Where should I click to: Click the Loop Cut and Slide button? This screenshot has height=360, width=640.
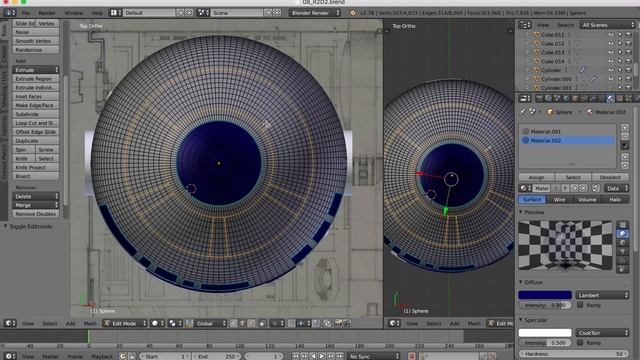(x=36, y=123)
